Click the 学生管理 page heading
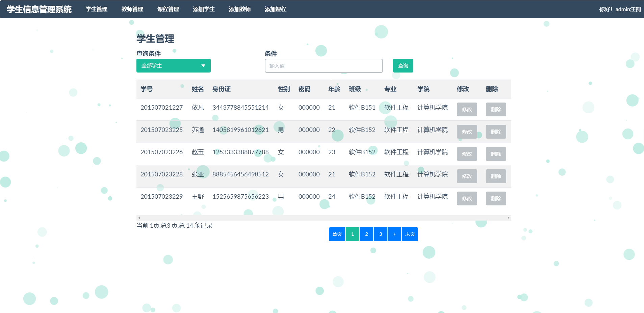 pos(155,38)
